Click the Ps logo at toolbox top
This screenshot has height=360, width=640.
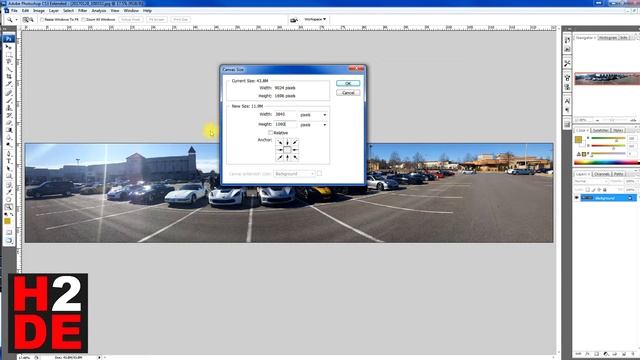point(9,39)
